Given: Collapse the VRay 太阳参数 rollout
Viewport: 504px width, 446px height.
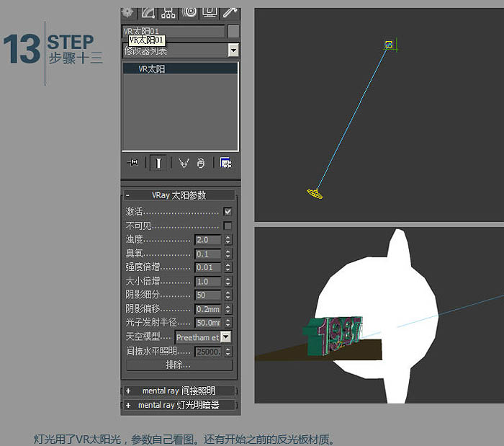Looking at the screenshot, I should (179, 195).
